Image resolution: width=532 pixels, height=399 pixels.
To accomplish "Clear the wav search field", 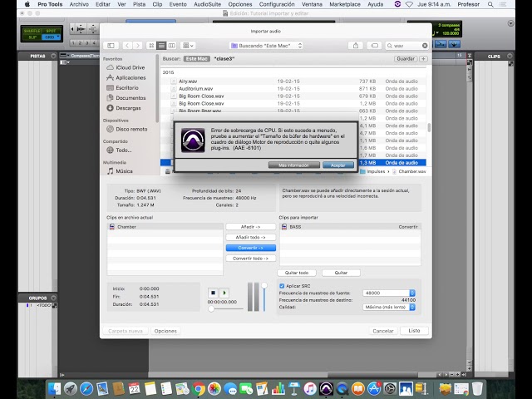I will 425,46.
